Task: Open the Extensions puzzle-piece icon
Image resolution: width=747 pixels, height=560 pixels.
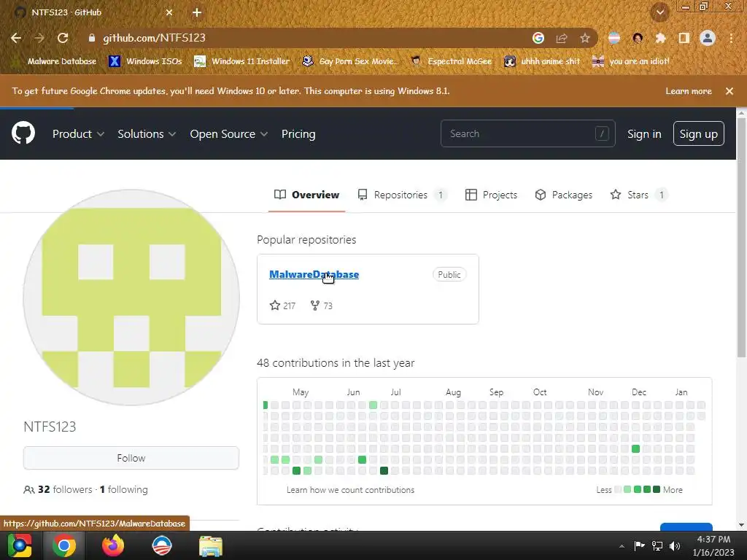Action: (x=660, y=38)
